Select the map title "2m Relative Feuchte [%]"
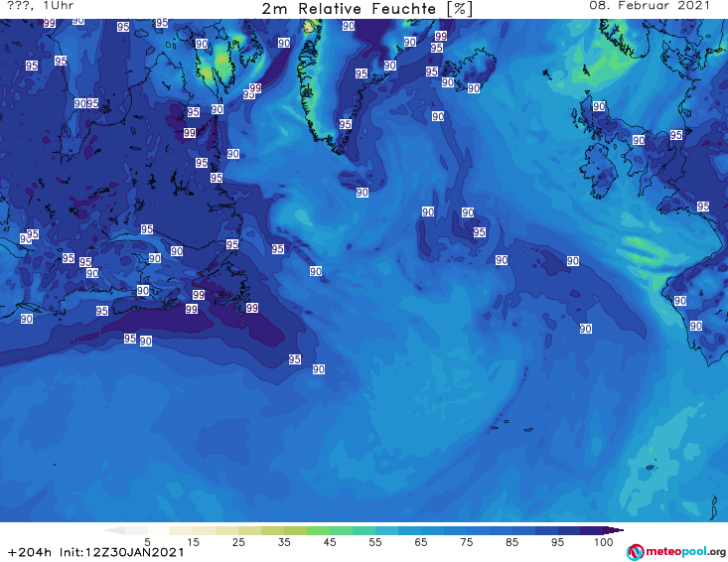Screen dimensions: 728x562 pyautogui.click(x=367, y=9)
